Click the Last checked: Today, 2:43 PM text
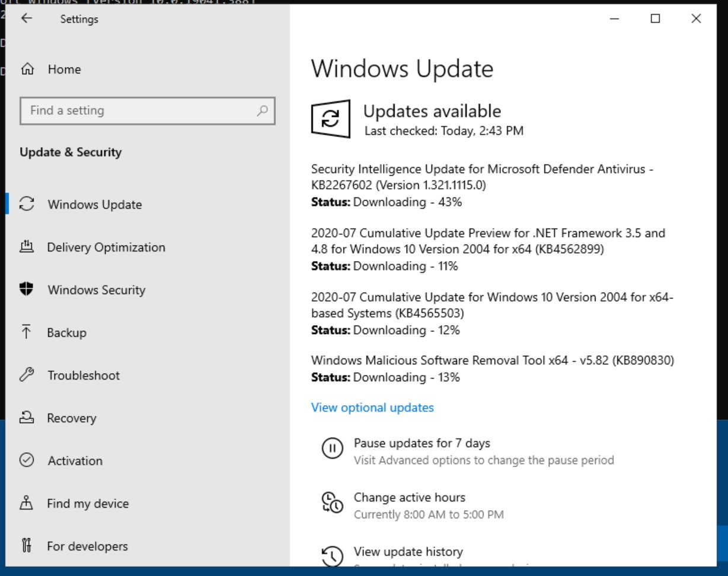Screen dimensions: 728x576 click(x=444, y=131)
